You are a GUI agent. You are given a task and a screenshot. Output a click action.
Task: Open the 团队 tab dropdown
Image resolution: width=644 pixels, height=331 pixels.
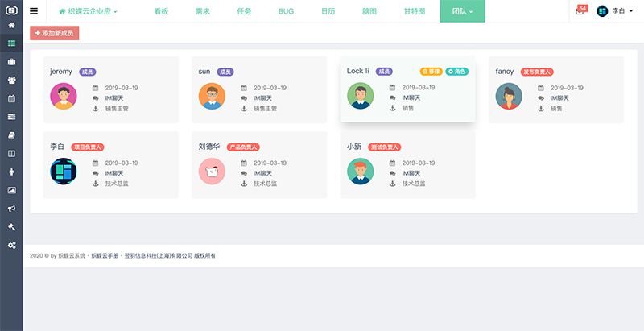tap(462, 11)
